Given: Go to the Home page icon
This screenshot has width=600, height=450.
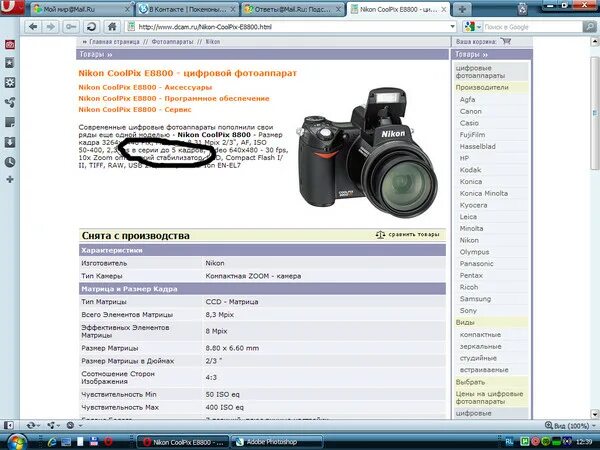Looking at the screenshot, I should tap(112, 27).
